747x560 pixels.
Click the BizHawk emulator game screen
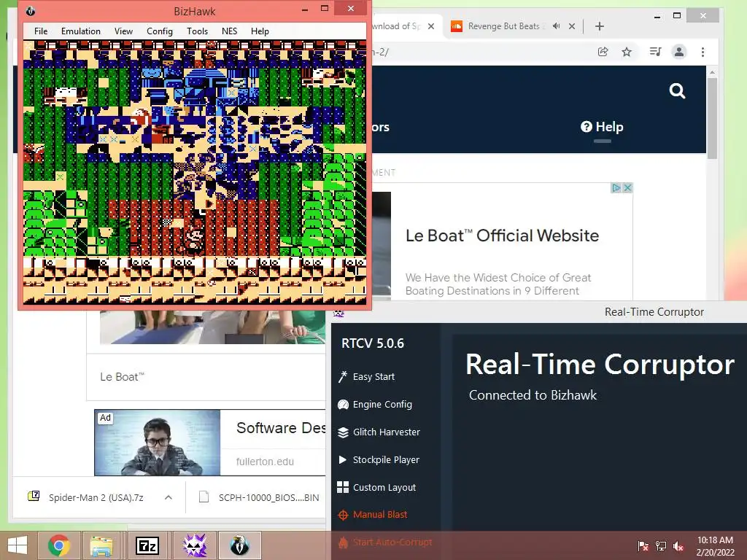195,172
